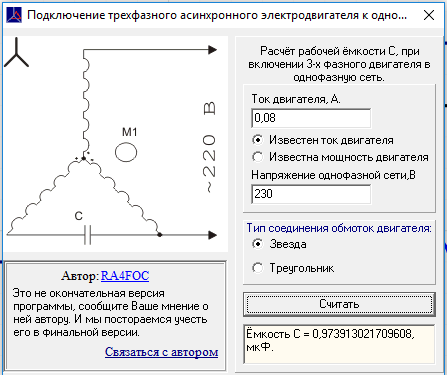Click the star connection symbol icon
447x375 pixels.
tap(16, 53)
